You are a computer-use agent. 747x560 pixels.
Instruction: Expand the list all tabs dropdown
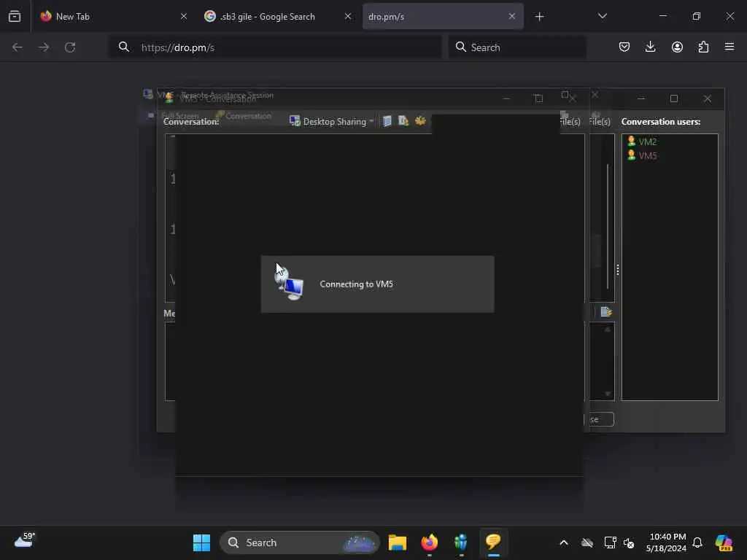602,16
